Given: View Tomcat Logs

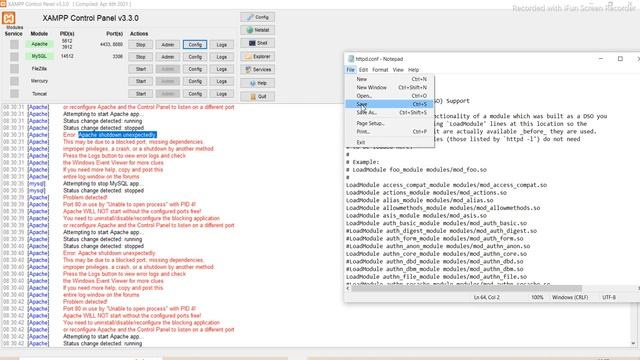Looking at the screenshot, I should (x=222, y=93).
